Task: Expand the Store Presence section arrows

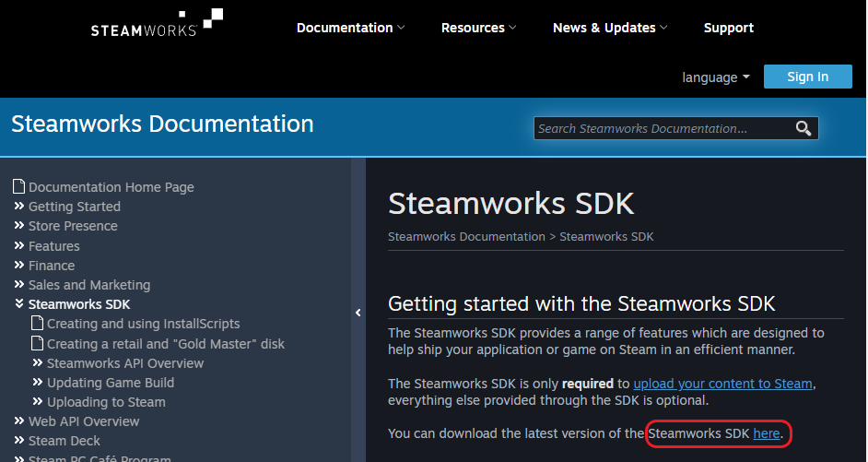Action: pyautogui.click(x=18, y=225)
